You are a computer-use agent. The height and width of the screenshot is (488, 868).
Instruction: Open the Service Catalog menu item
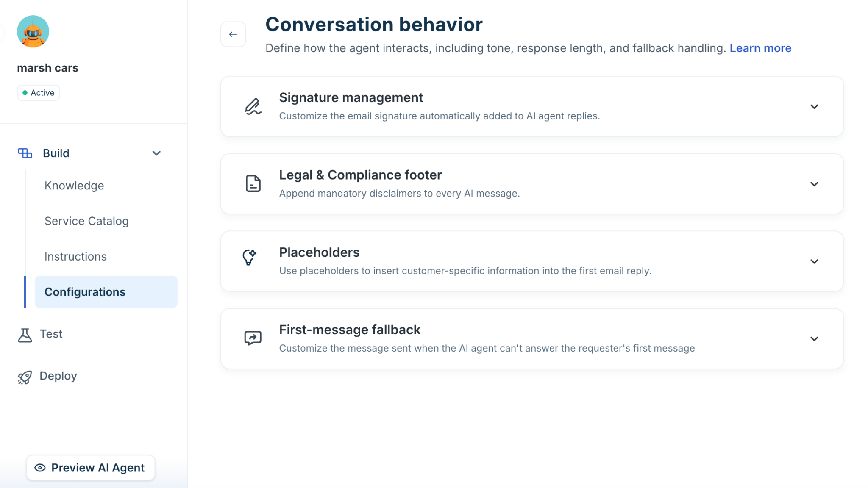click(86, 221)
